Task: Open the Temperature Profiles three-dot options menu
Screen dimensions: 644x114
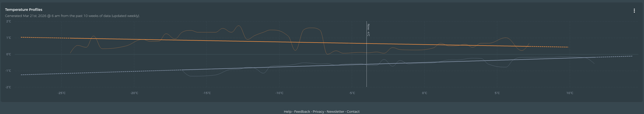Action: click(634, 11)
